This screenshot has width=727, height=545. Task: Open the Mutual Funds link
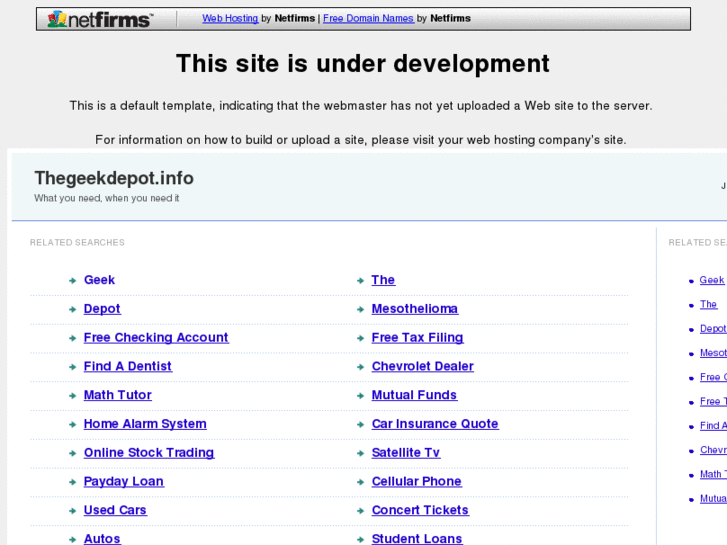(415, 395)
